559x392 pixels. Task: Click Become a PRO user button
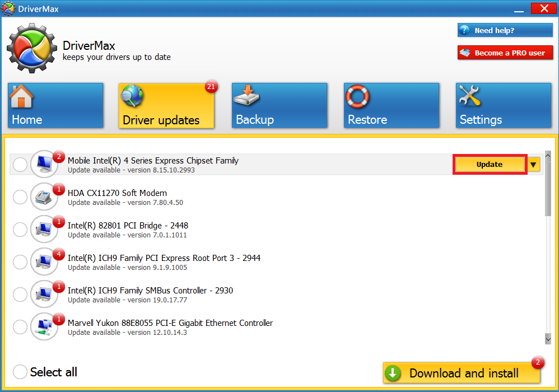click(x=505, y=53)
